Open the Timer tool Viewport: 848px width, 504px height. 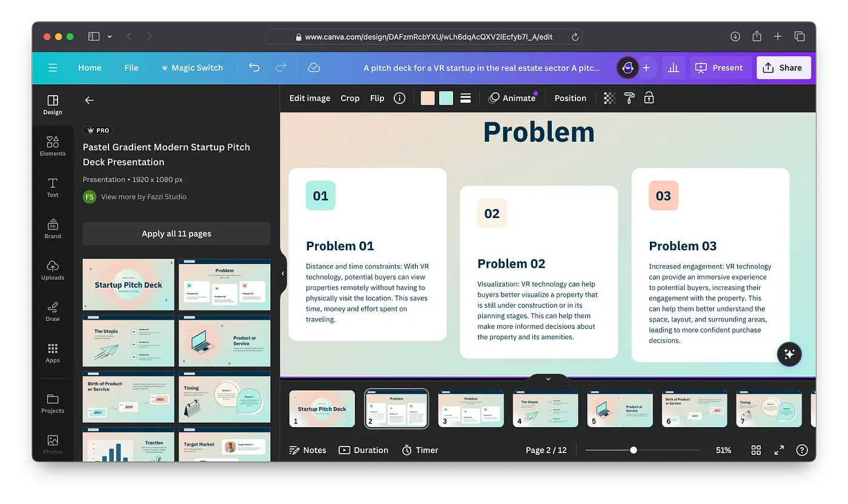[x=420, y=450]
